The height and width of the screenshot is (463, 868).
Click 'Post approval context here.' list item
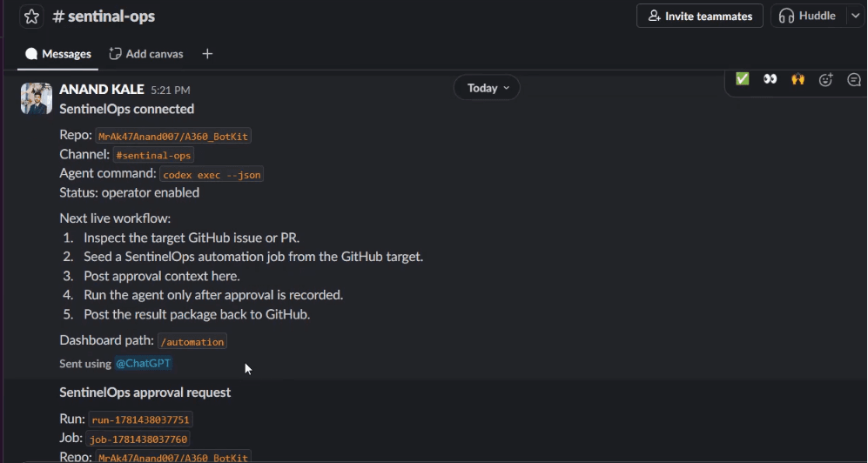(x=162, y=276)
